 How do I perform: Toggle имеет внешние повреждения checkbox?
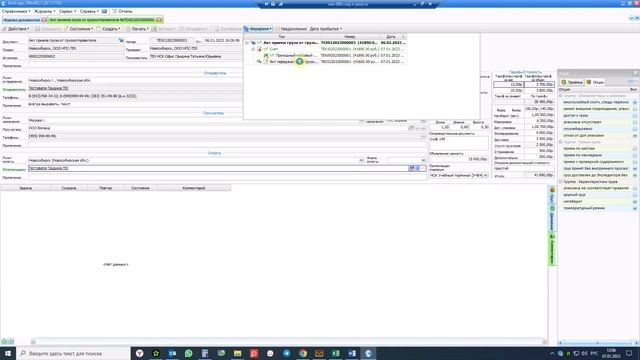click(x=635, y=109)
